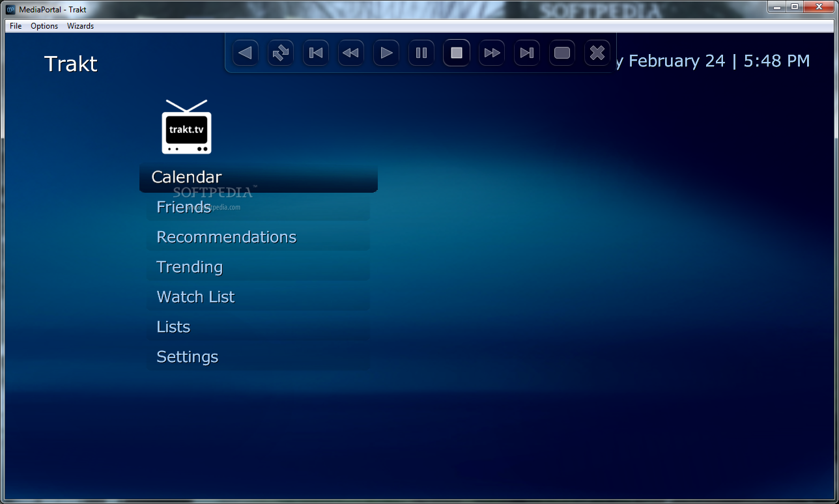Click the rewind button
This screenshot has height=504, width=839.
(351, 53)
